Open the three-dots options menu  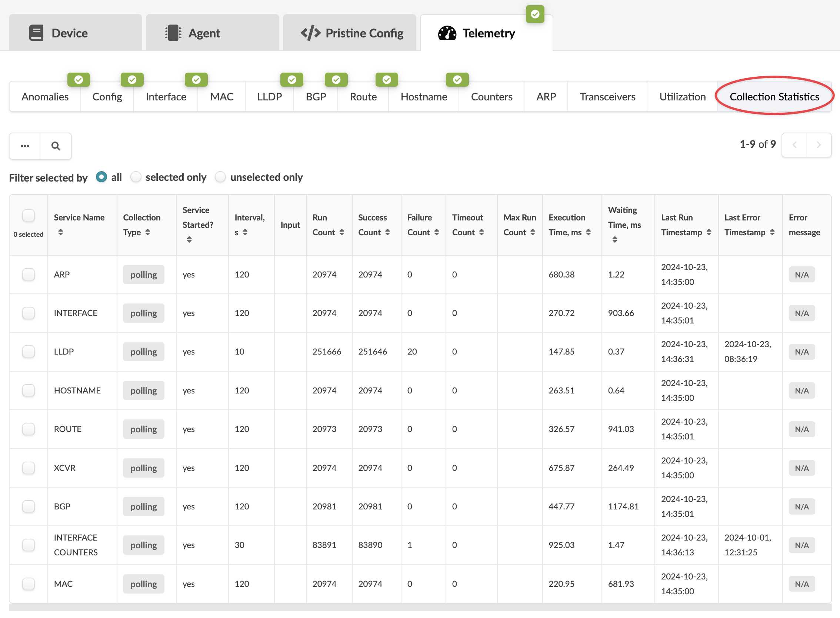tap(25, 146)
